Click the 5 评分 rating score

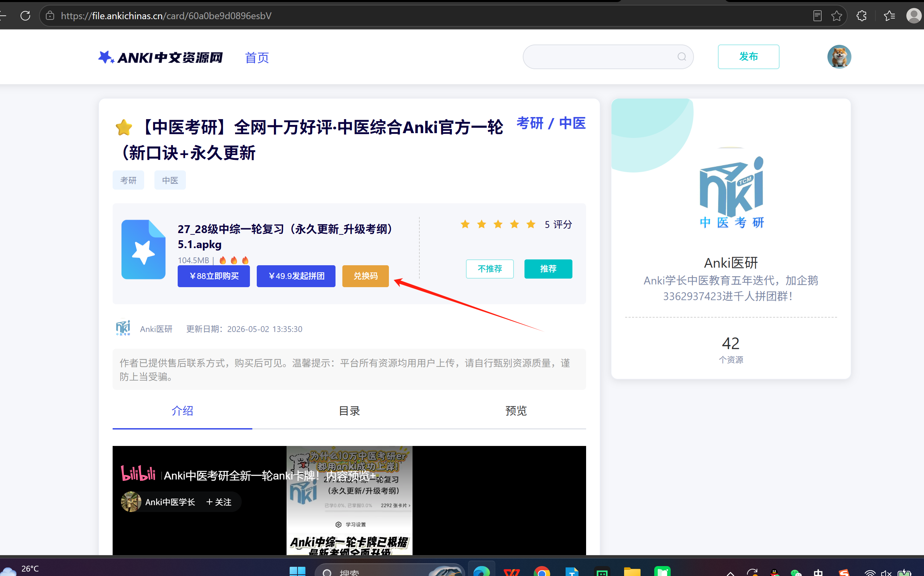pyautogui.click(x=558, y=225)
